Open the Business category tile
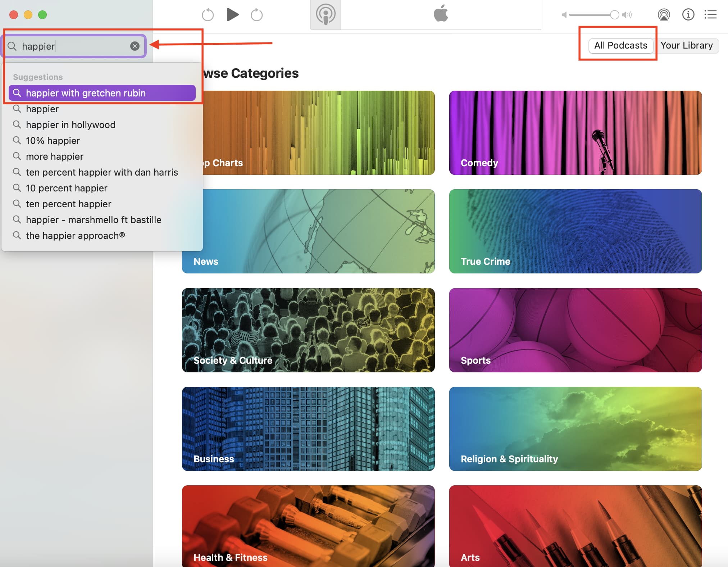Viewport: 728px width, 567px height. (x=308, y=429)
